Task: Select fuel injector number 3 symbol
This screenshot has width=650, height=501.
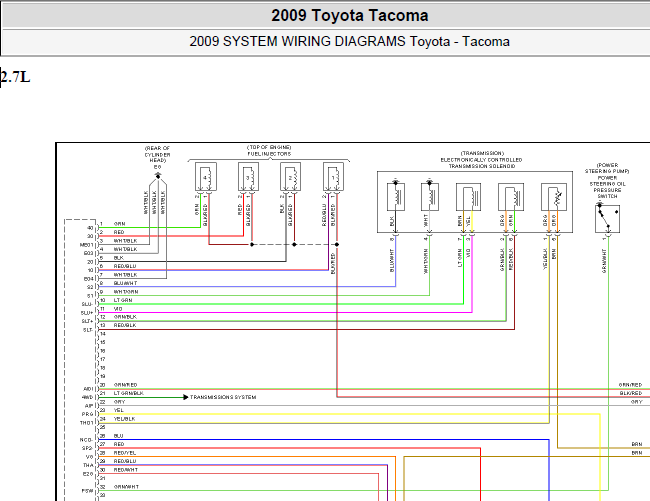Action: click(249, 177)
